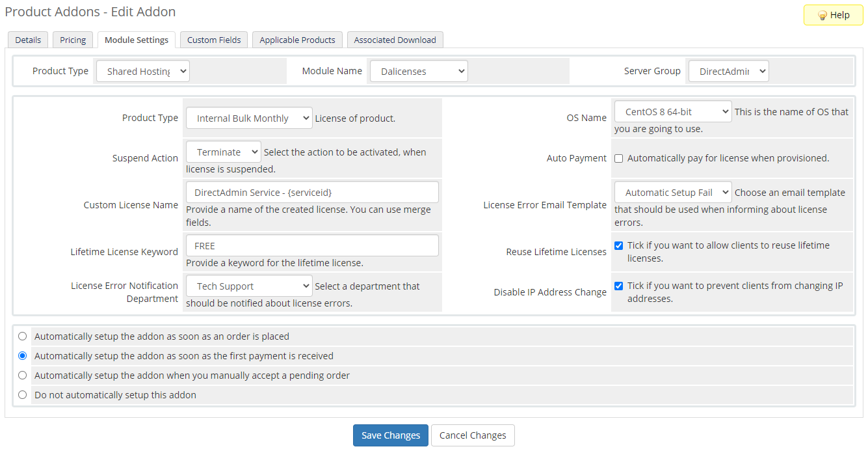
Task: Untick Disable IP Address Change checkbox
Action: [619, 286]
